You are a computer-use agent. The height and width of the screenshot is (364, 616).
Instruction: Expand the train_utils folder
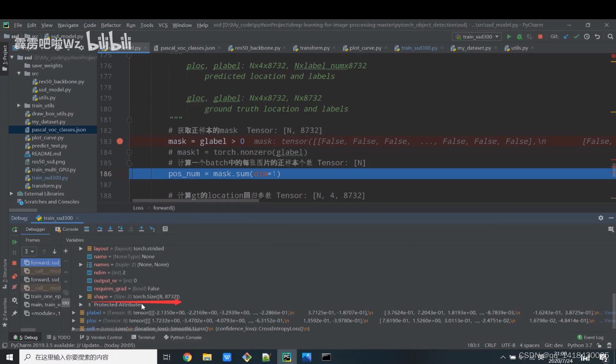pos(19,106)
